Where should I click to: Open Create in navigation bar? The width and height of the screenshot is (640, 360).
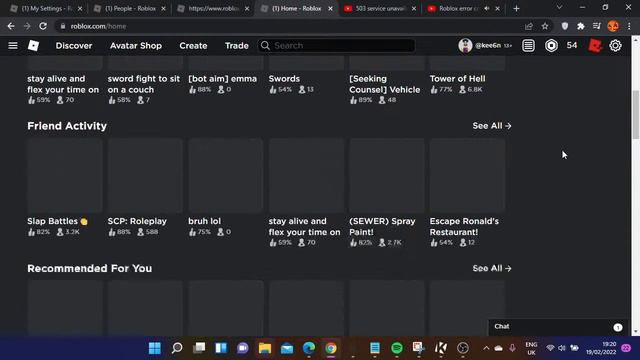click(193, 46)
